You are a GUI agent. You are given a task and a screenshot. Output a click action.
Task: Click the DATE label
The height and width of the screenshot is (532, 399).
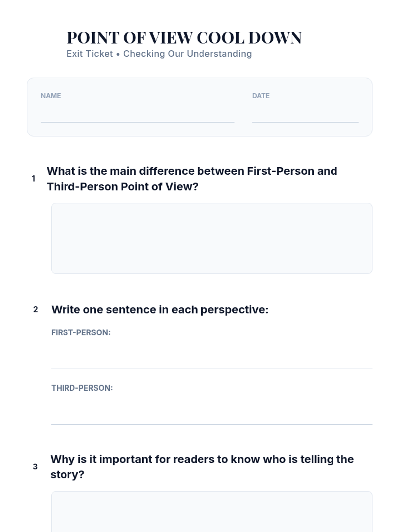(x=261, y=96)
